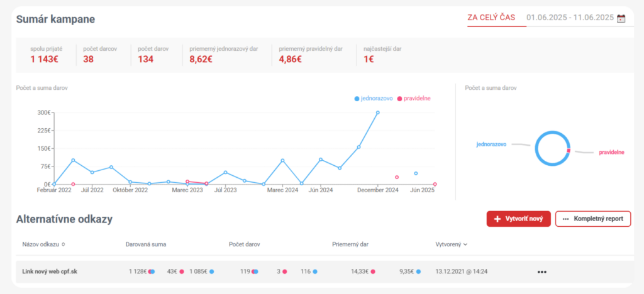Click the 300€ peak point in December 2024
Screen dimensions: 644x294
point(377,112)
